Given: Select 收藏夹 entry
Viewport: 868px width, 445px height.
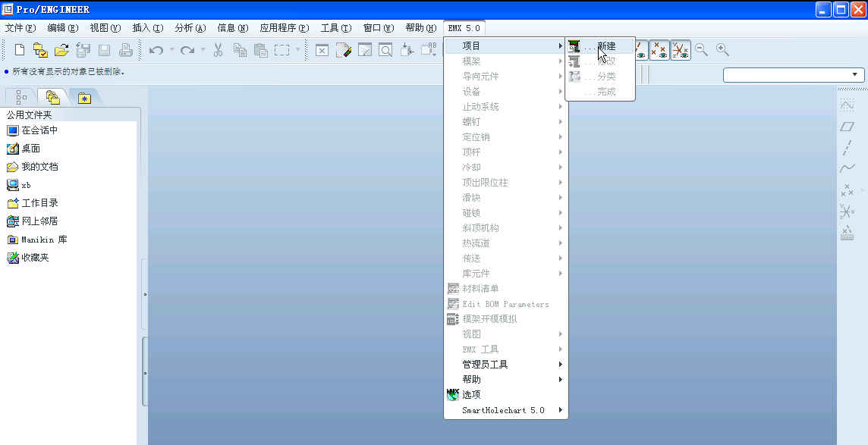Looking at the screenshot, I should [x=27, y=258].
